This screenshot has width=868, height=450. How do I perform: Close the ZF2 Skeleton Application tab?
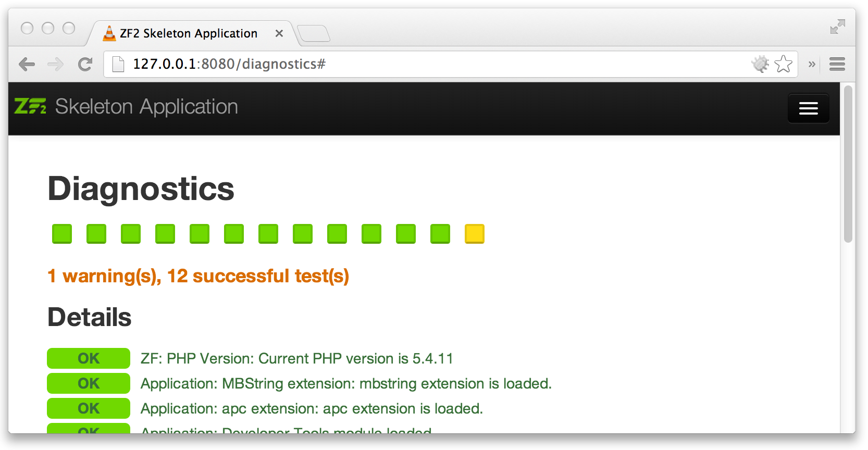click(279, 33)
